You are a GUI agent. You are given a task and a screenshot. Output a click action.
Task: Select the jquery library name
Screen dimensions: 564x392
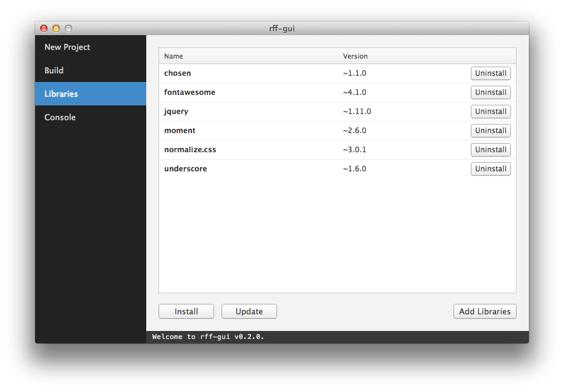coord(176,112)
